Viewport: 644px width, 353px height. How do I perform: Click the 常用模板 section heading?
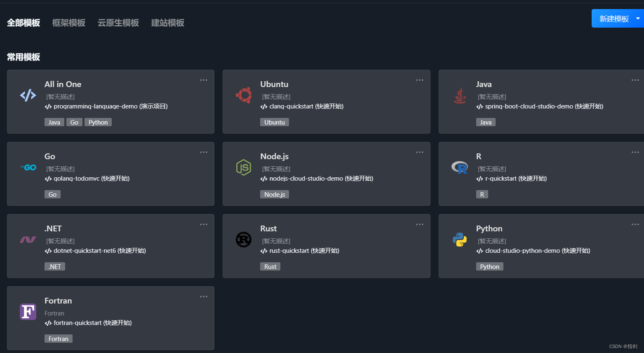(x=24, y=57)
